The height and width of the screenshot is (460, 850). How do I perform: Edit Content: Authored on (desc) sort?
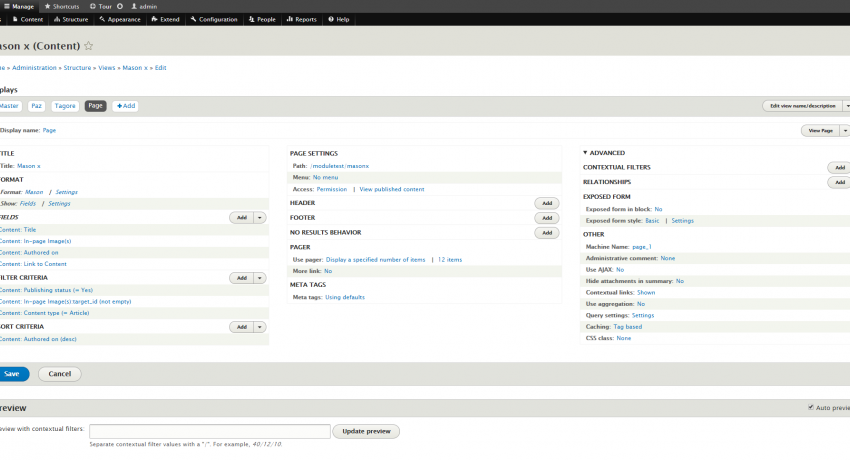pos(38,339)
